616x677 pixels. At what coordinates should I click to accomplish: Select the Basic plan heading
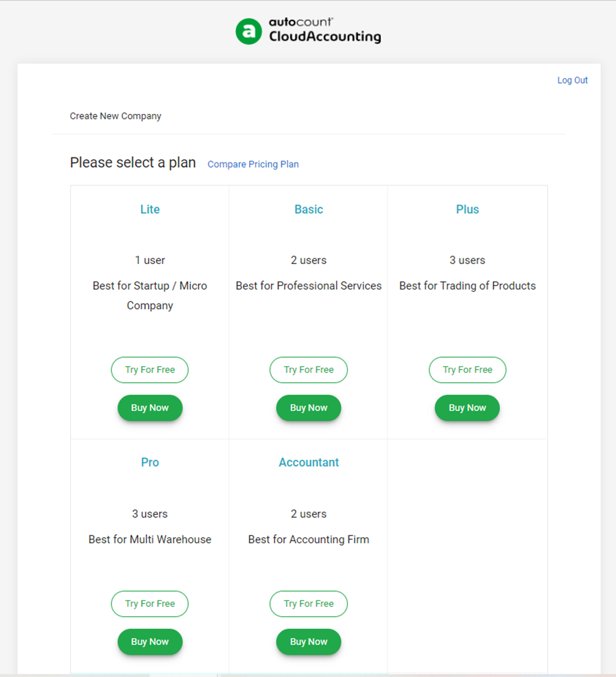[x=309, y=210]
